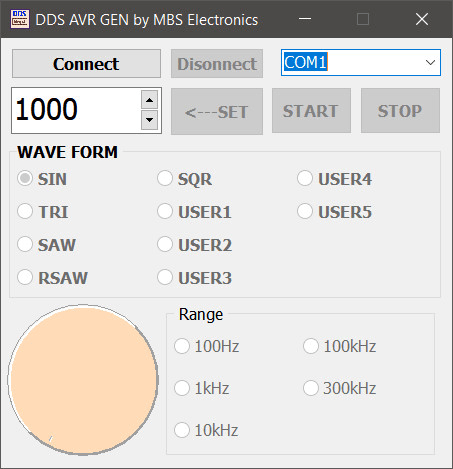Increase frequency with spinner up arrow
Image resolution: width=453 pixels, height=469 pixels.
tap(149, 100)
